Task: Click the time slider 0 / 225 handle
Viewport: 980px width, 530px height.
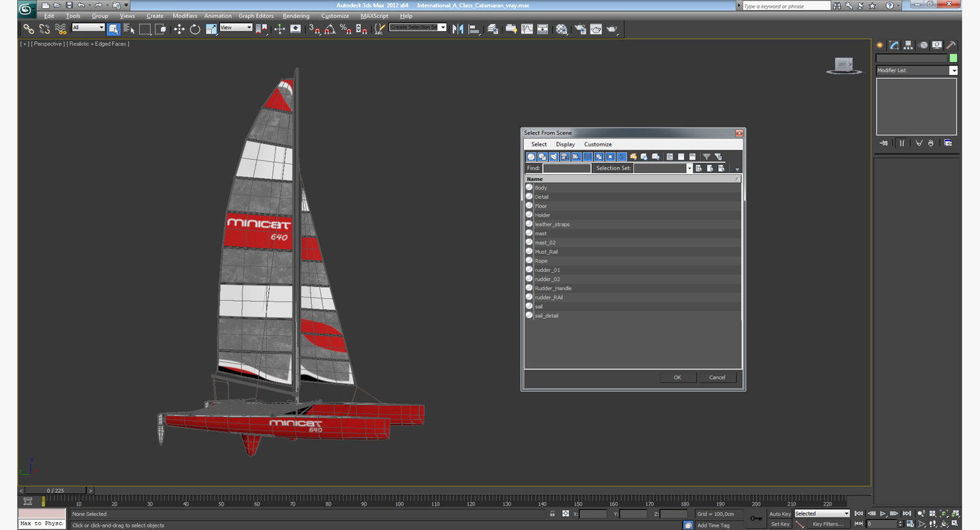Action: [x=55, y=491]
